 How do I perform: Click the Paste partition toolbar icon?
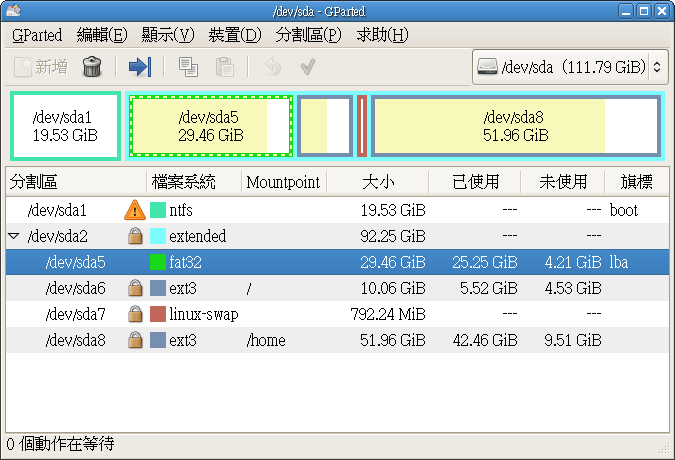point(225,67)
